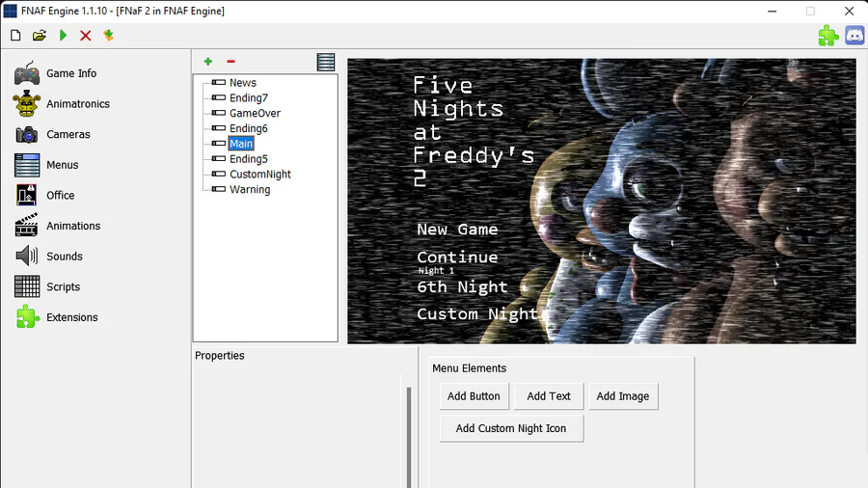Click the Scripts grid icon

pyautogui.click(x=27, y=286)
